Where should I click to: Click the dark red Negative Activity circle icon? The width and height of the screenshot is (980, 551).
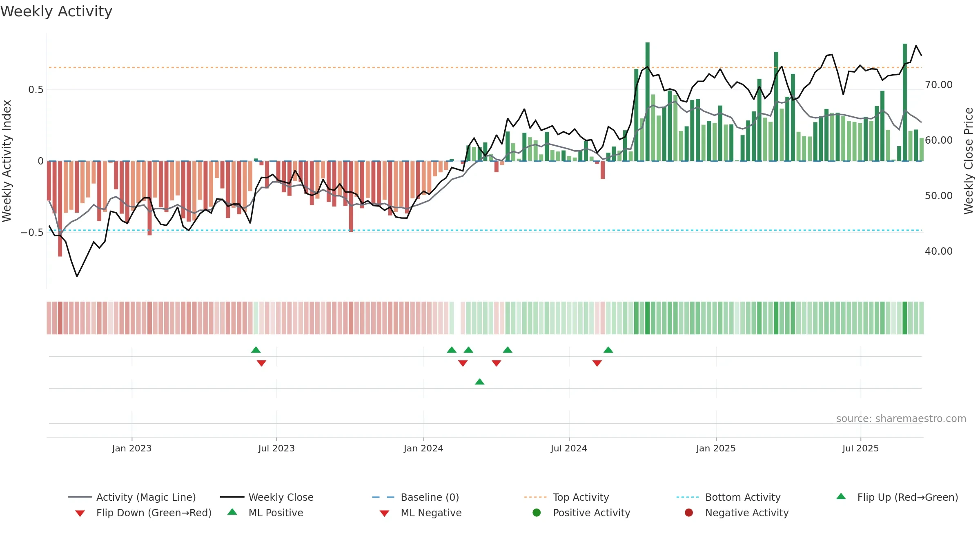coord(689,513)
